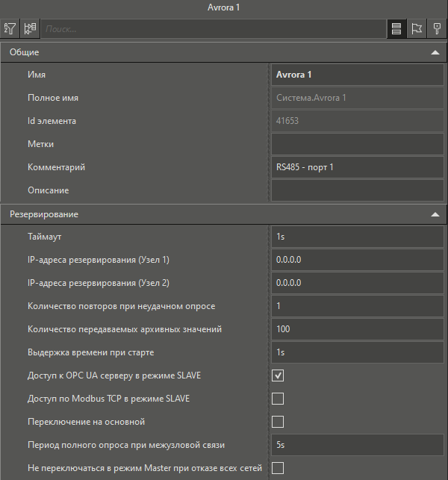The height and width of the screenshot is (480, 448).
Task: Select the Метки property label
Action: pos(41,144)
